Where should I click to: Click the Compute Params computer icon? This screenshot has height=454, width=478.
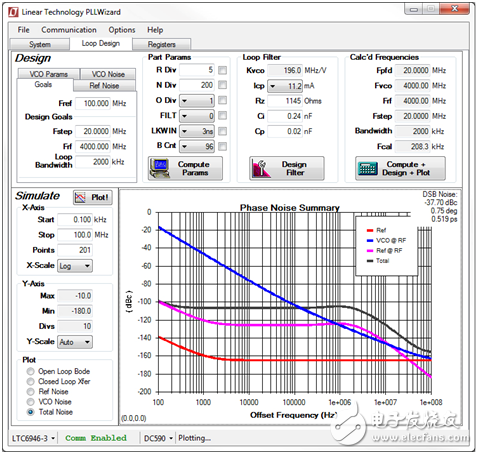pos(159,168)
